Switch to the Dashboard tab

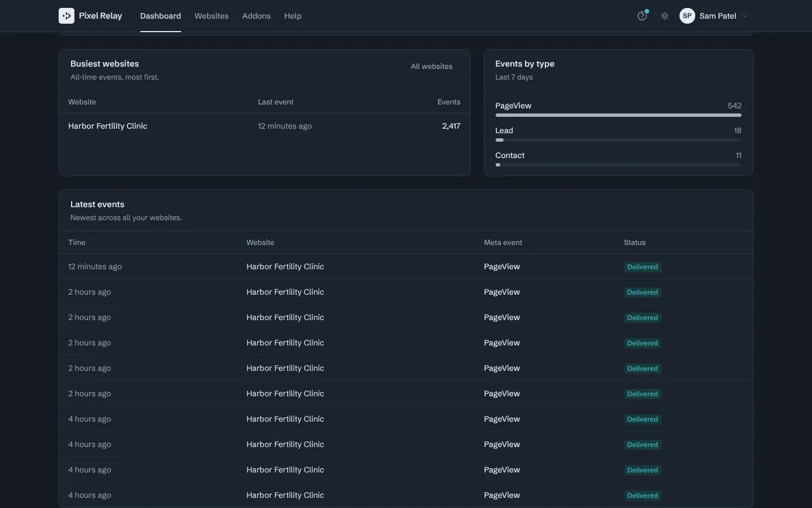click(161, 16)
